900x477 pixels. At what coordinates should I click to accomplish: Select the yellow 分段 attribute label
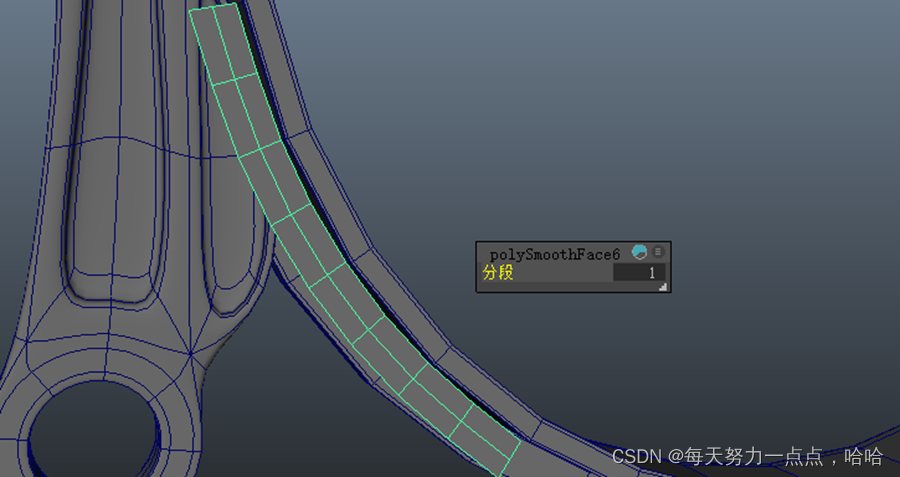pyautogui.click(x=498, y=273)
